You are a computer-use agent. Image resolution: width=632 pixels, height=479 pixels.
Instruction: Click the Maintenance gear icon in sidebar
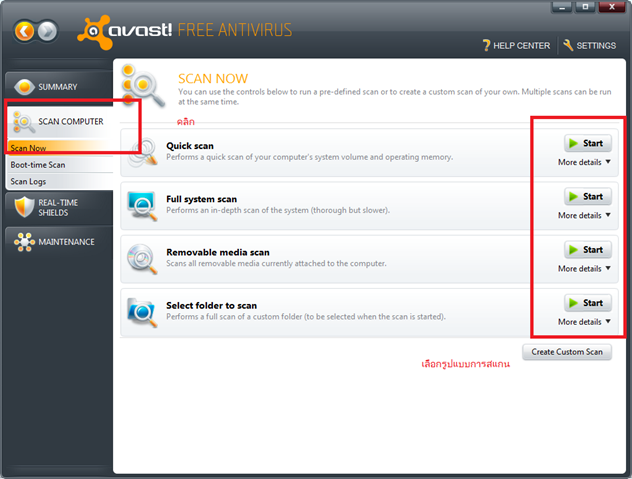(x=24, y=243)
